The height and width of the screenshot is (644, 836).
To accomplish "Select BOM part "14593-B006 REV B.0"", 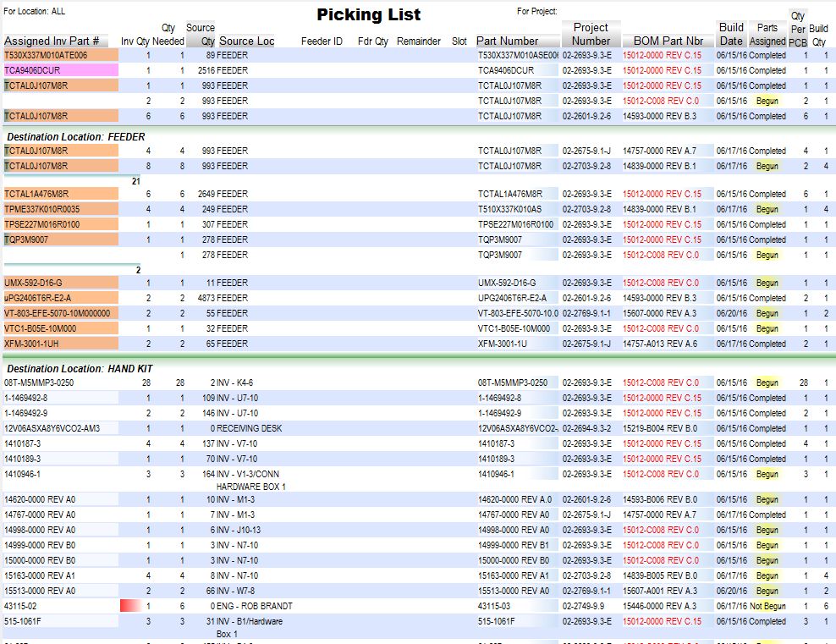I will point(660,499).
